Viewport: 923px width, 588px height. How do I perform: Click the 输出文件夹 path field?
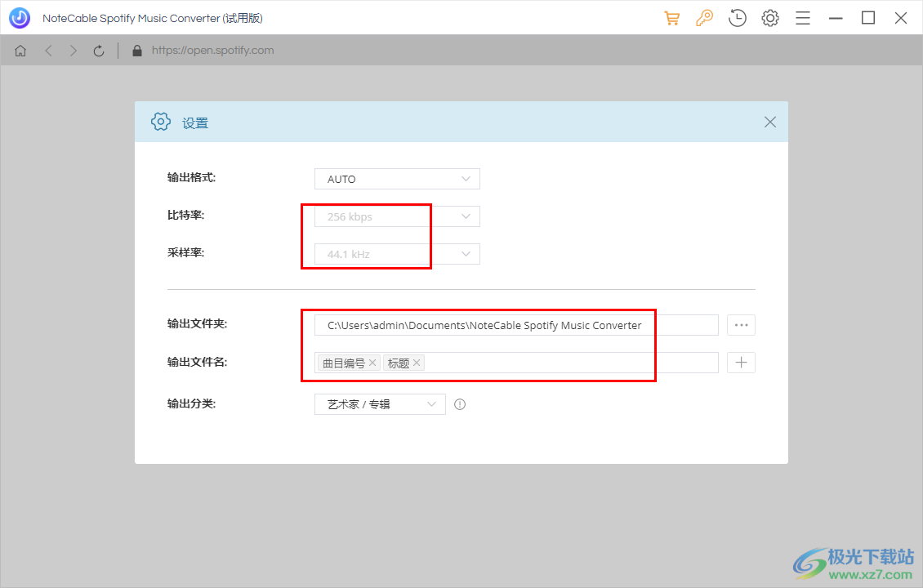[516, 325]
